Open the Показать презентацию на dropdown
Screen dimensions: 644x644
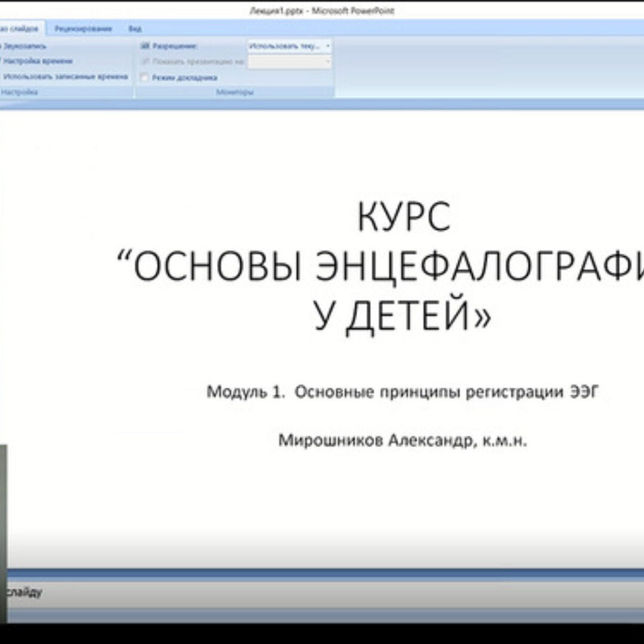point(327,61)
